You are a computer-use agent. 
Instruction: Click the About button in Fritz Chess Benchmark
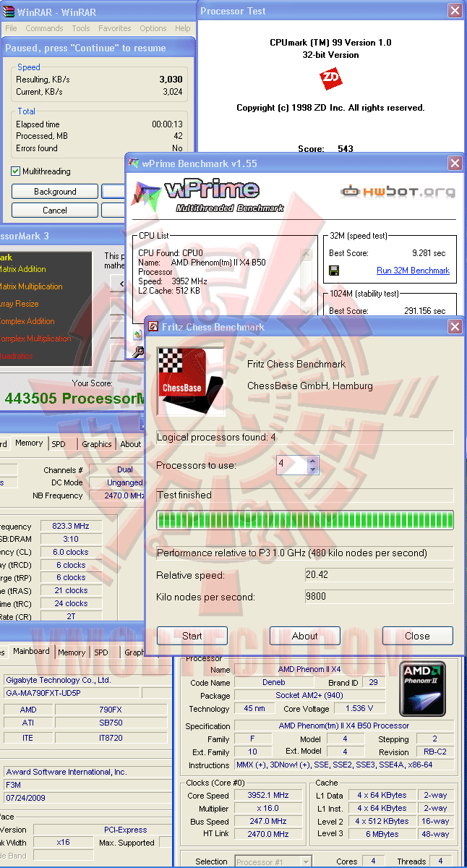click(305, 636)
